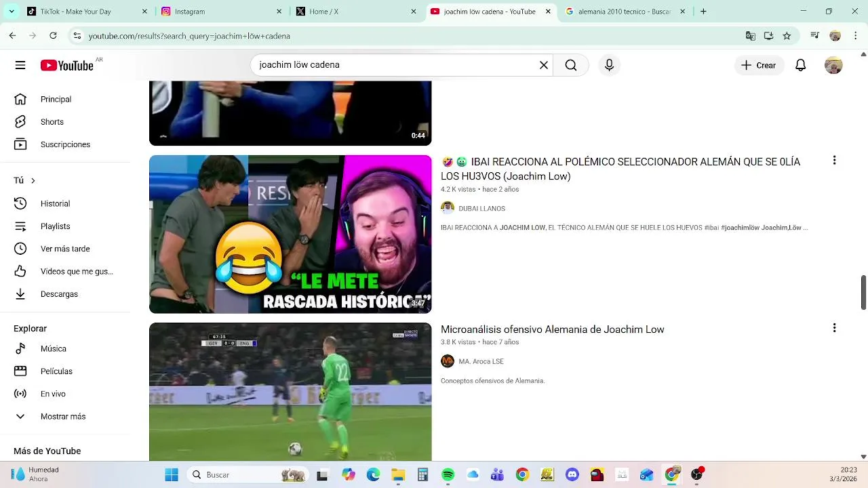The height and width of the screenshot is (488, 868).
Task: Close the Instagram tab
Action: point(279,12)
